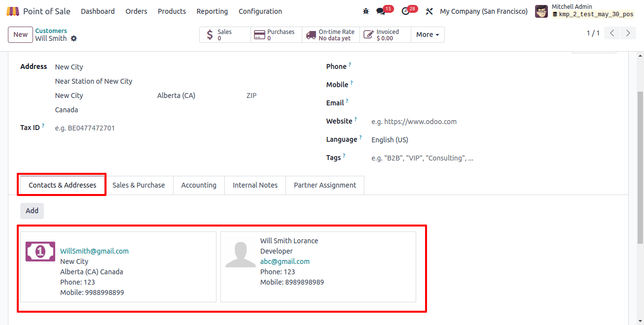Open the company switcher My Company (San Francisco)
Screen dimensions: 644x325
484,11
